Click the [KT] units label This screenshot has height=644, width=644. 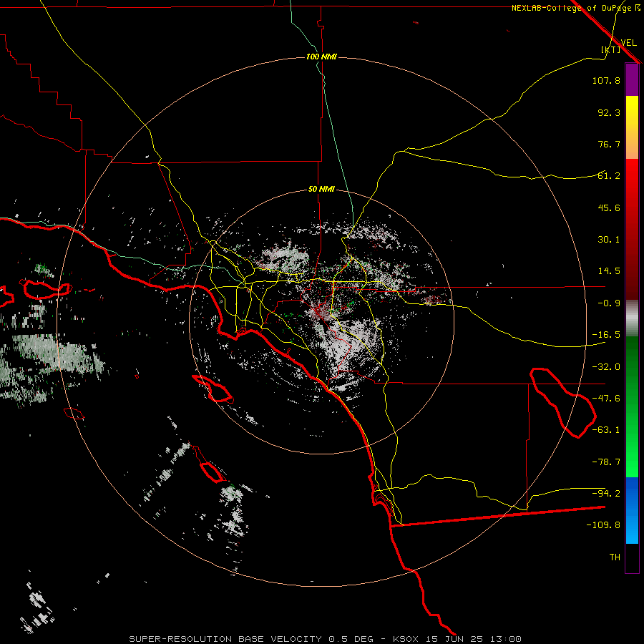click(x=611, y=49)
